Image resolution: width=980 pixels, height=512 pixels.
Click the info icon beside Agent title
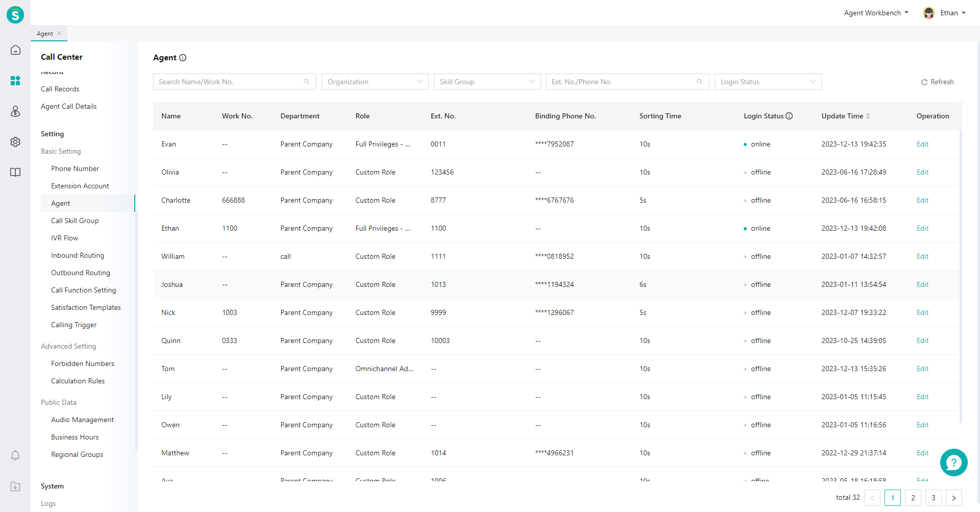pos(183,58)
